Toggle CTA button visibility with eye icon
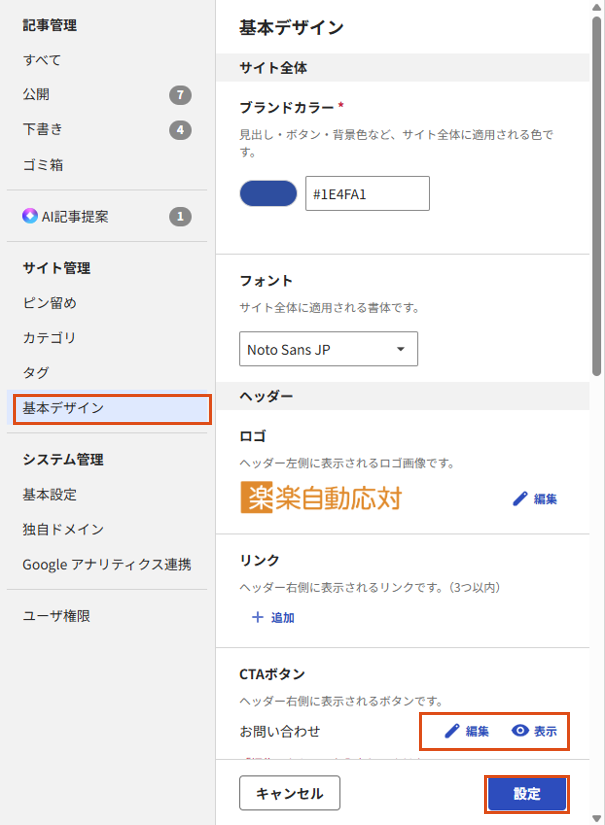This screenshot has height=825, width=605. 520,731
